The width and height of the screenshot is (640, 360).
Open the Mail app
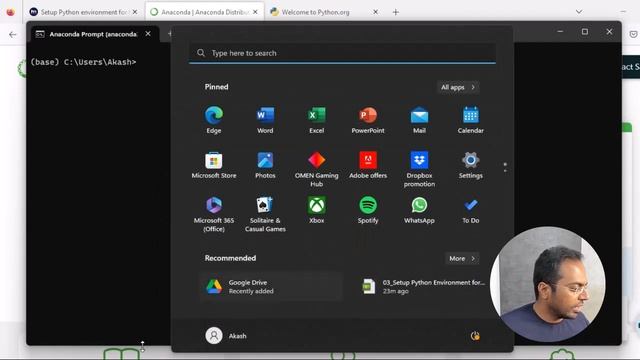[419, 120]
